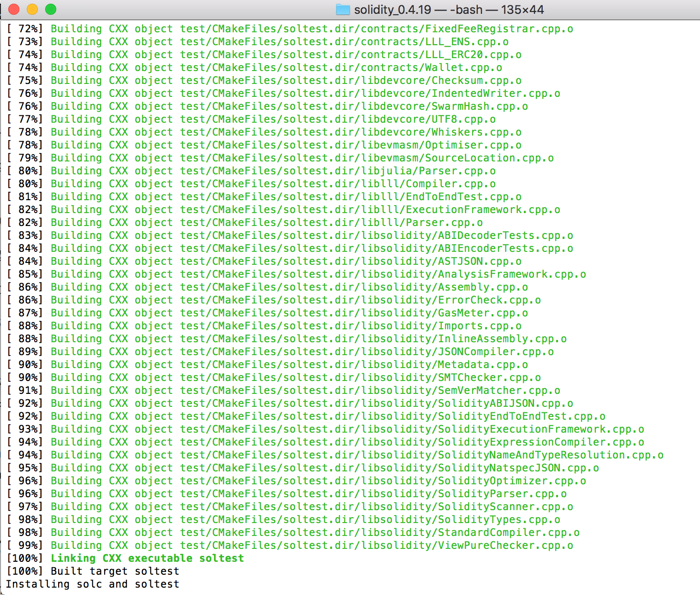Select the SolidityScanner.cpp.o line

tap(290, 506)
